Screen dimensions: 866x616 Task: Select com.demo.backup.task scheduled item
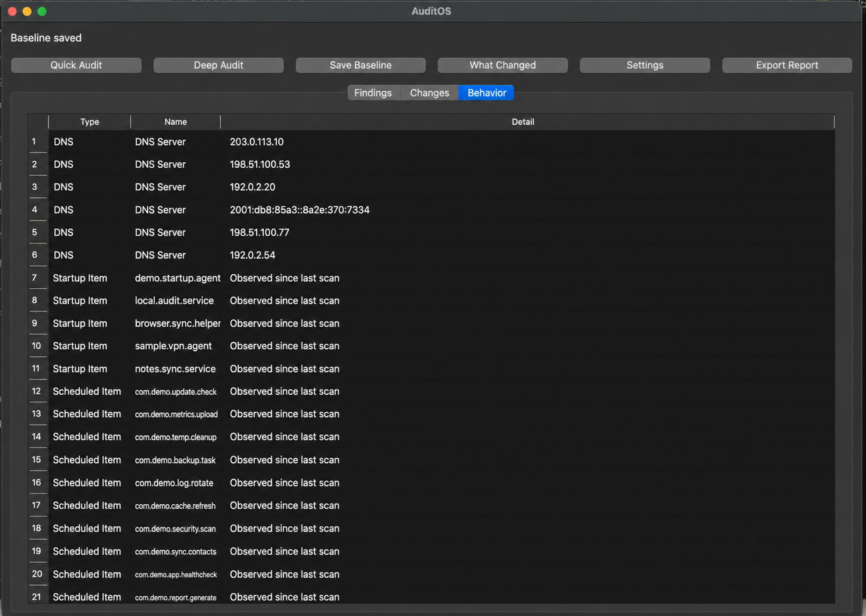[x=175, y=461]
